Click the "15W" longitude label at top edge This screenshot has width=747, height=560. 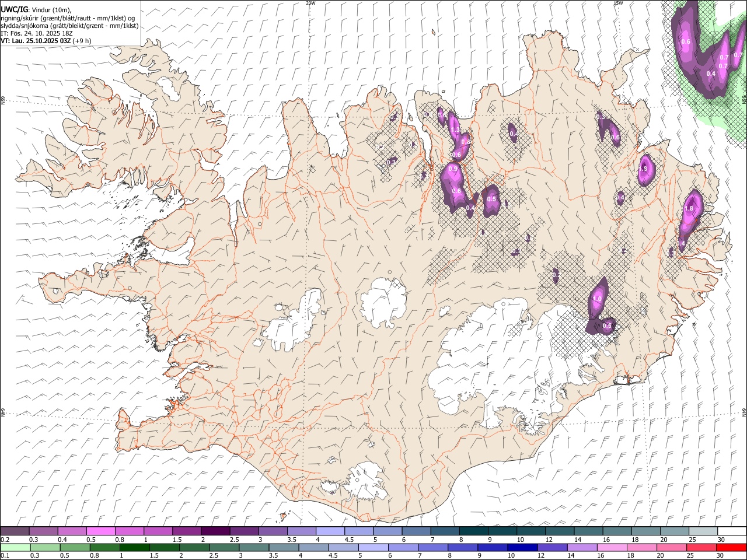tap(618, 3)
